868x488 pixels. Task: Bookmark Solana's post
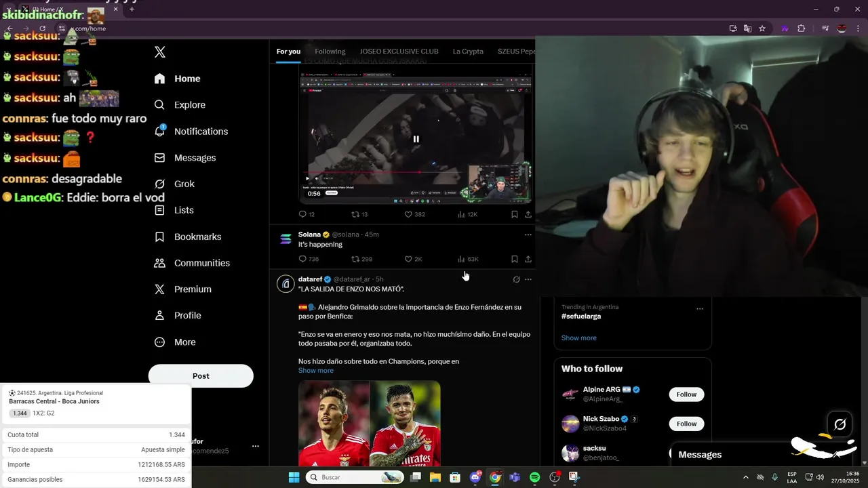(x=514, y=259)
